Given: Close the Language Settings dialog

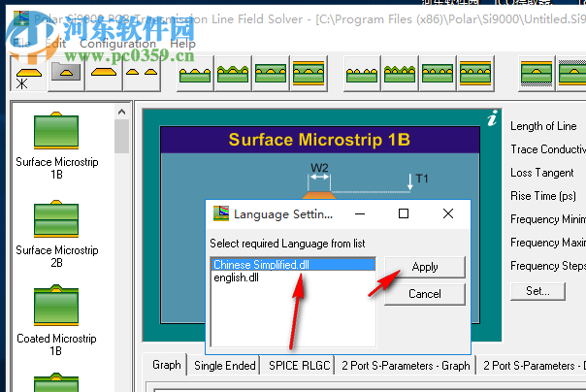Looking at the screenshot, I should point(448,213).
